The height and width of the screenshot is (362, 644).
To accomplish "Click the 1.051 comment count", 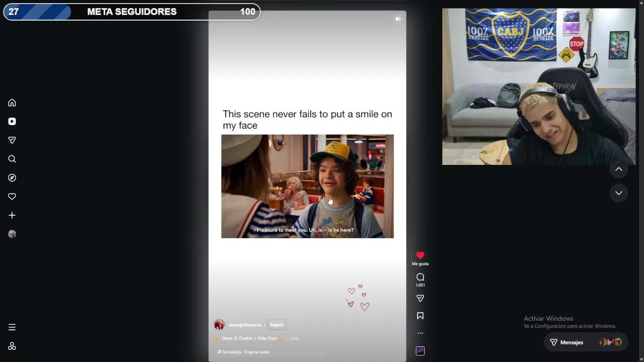I will point(420,285).
